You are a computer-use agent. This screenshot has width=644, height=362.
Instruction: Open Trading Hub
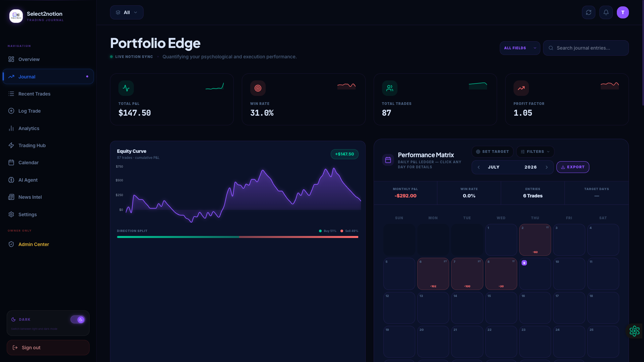(x=48, y=145)
